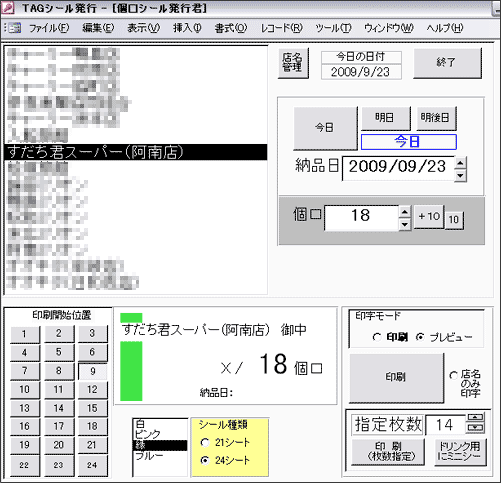Viewport: 501px width, 483px height.
Task: Choose print start position 12
Action: click(92, 389)
